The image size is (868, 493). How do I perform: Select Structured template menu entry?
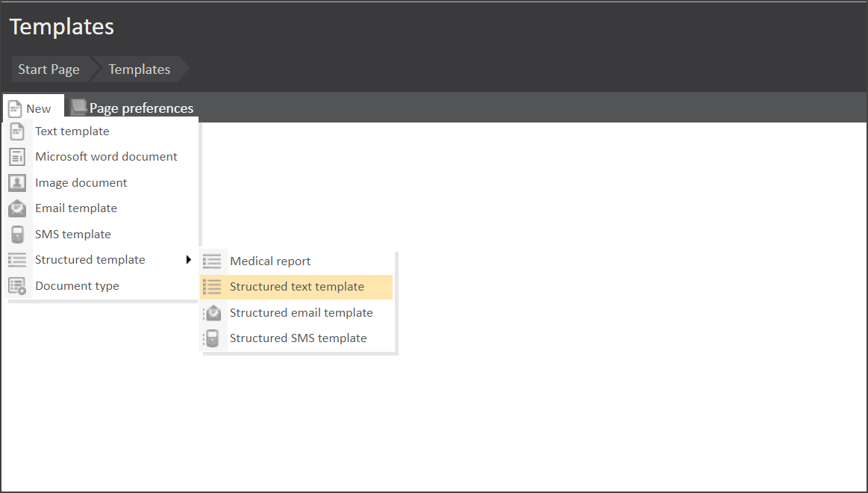click(90, 260)
